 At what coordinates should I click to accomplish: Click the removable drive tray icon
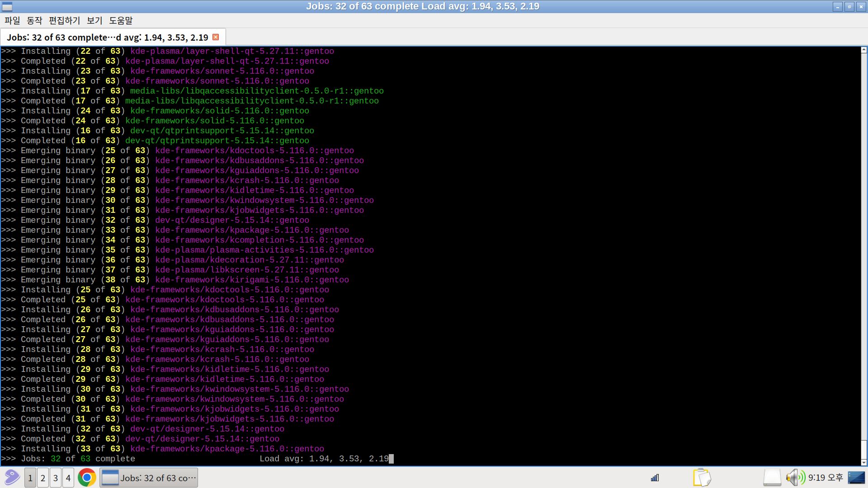pyautogui.click(x=772, y=478)
